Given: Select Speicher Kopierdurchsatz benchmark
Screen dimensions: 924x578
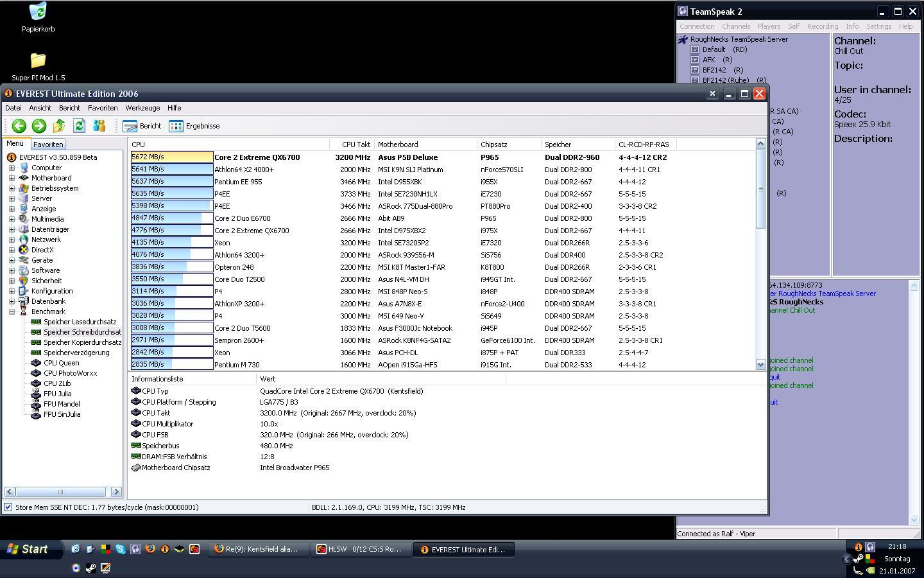Looking at the screenshot, I should 82,342.
